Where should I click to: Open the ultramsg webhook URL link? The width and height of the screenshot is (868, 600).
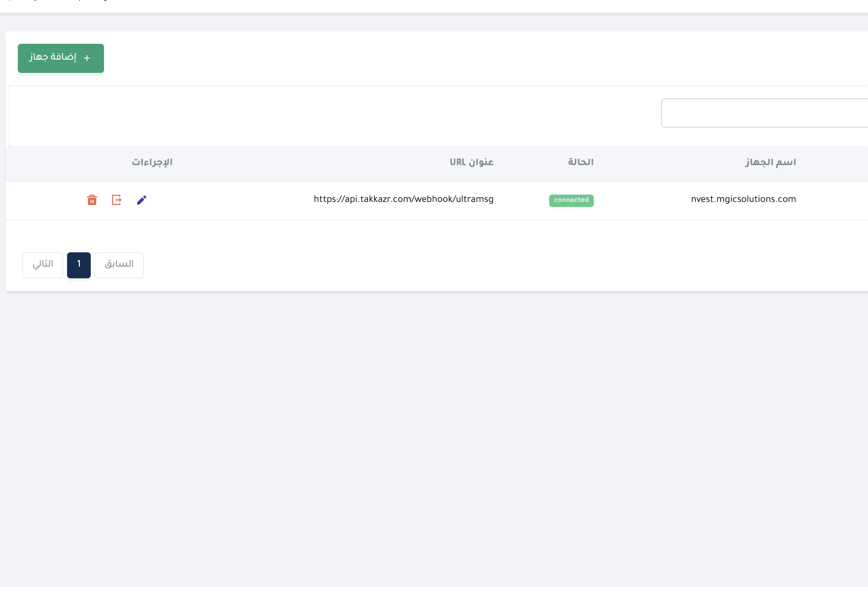pos(403,199)
